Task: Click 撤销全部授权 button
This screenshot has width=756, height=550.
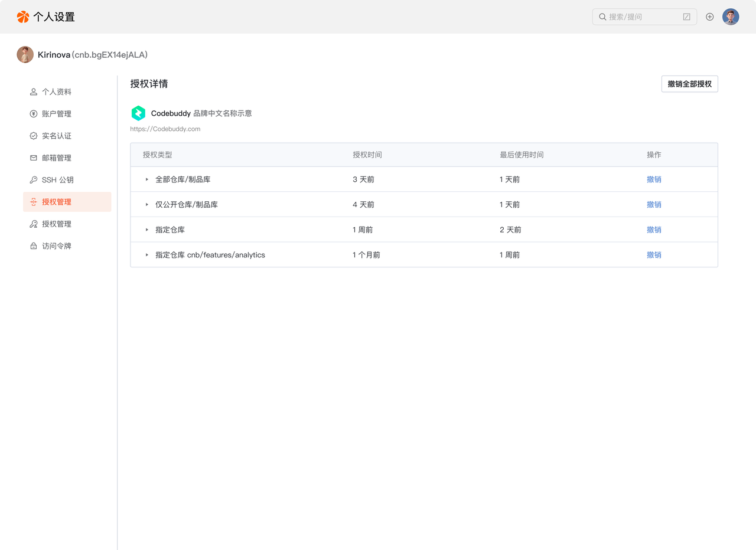Action: tap(689, 84)
